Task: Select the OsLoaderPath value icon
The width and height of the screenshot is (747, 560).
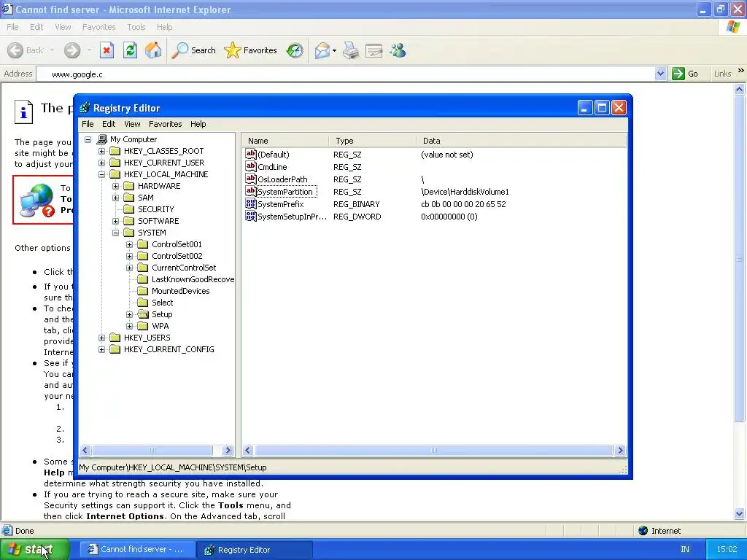Action: pos(251,179)
